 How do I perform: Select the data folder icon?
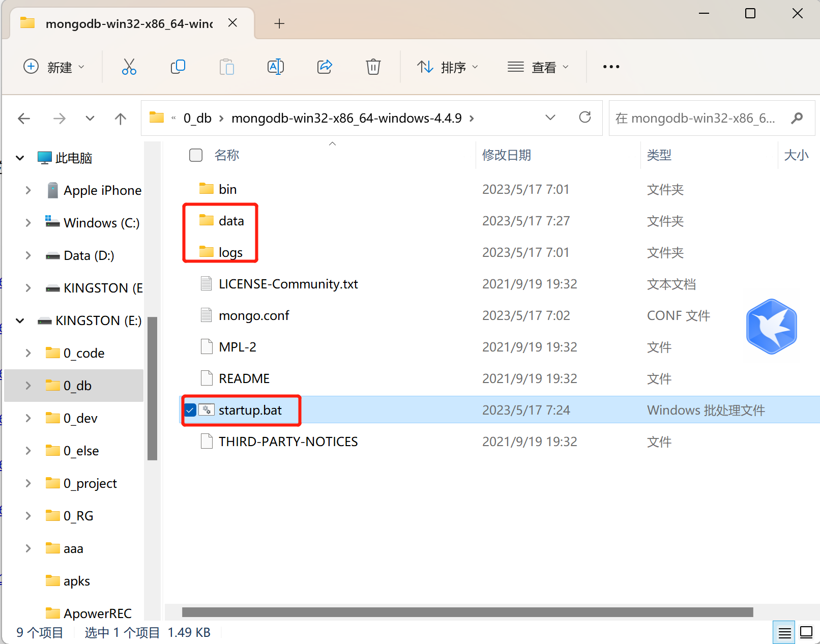[206, 220]
